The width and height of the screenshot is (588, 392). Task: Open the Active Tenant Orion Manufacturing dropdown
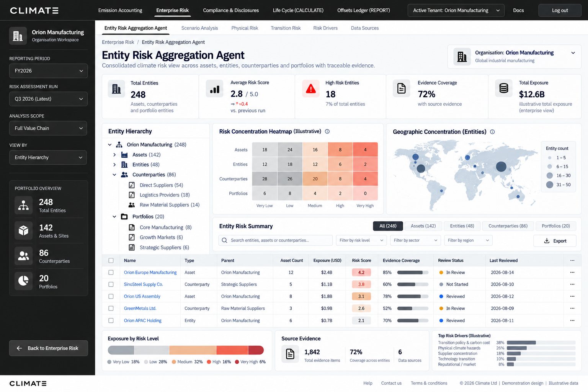pyautogui.click(x=456, y=10)
